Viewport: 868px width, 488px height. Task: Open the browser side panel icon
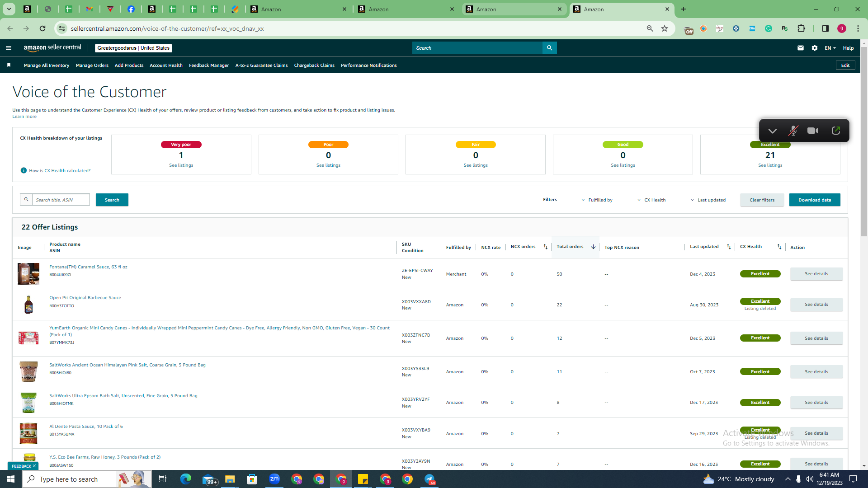[x=825, y=28]
